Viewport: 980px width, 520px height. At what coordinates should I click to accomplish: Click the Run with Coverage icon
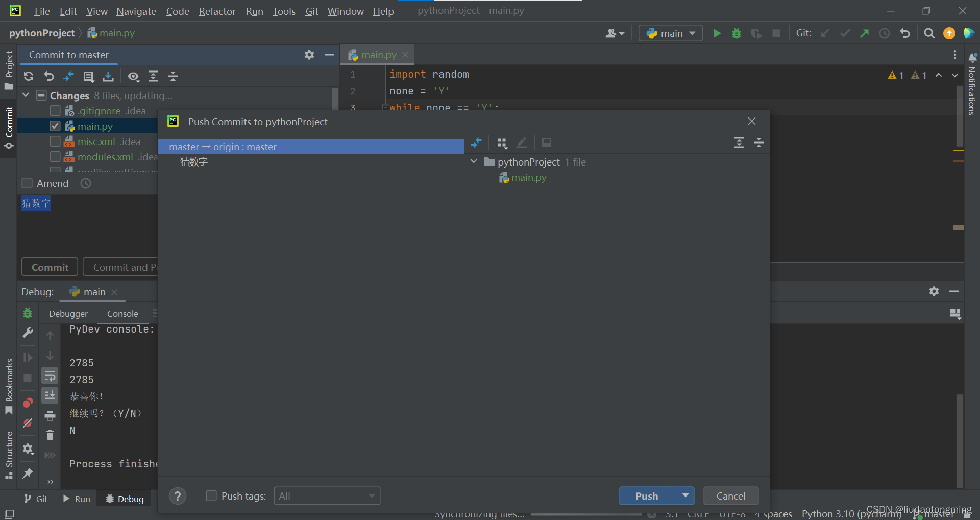coord(756,33)
